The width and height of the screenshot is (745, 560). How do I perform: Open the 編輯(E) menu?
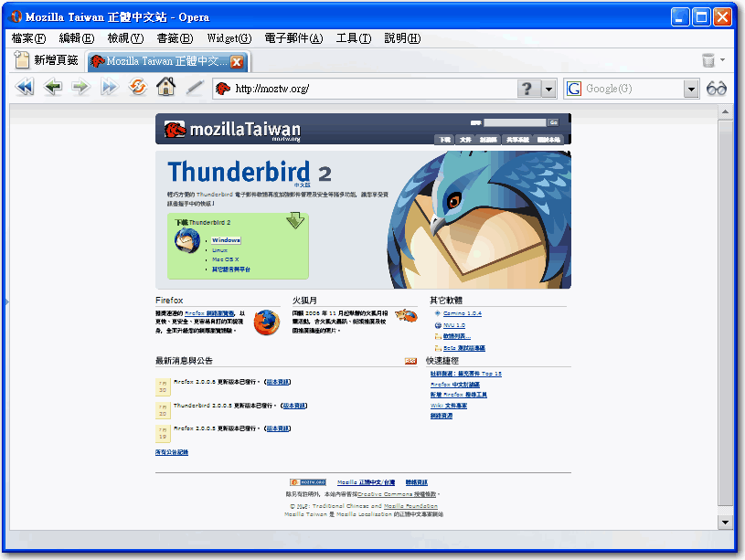coord(77,38)
